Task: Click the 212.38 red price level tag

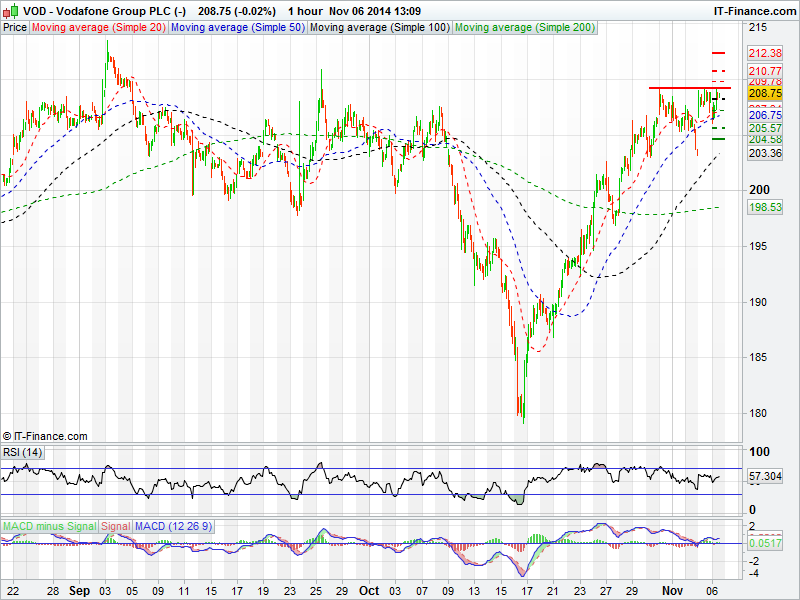Action: (x=764, y=53)
